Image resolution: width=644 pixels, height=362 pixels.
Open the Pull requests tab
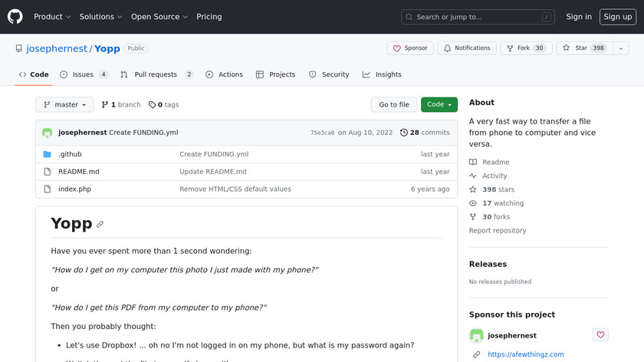(156, 74)
